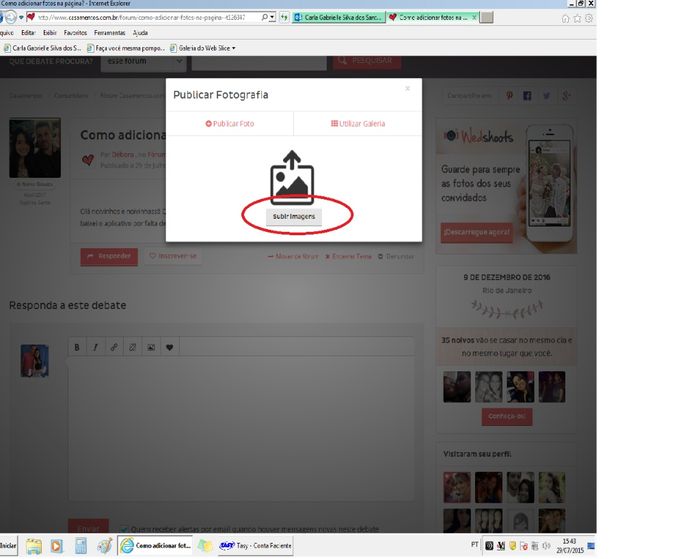Open Carla Gabriele favorites bar link
Viewport: 700px width, 559px height.
[x=42, y=48]
